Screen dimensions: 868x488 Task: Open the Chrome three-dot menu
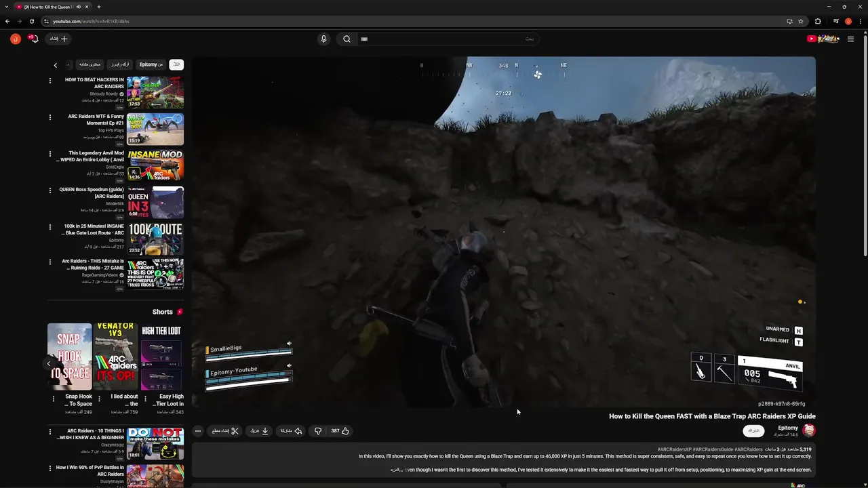(x=860, y=21)
